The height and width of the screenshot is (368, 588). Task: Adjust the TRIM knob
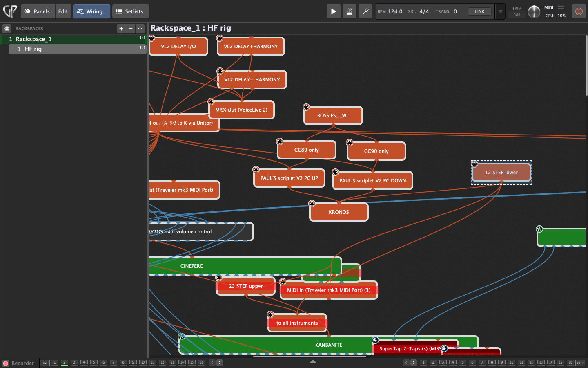(534, 11)
